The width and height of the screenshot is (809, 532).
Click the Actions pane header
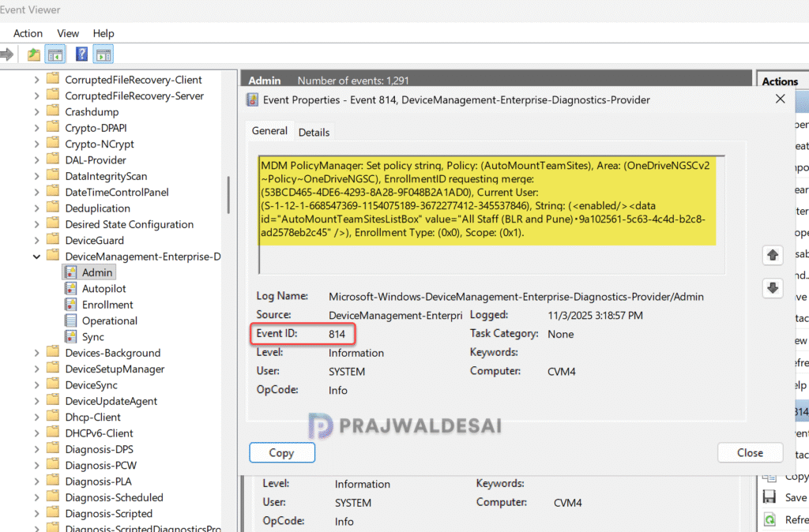click(783, 81)
